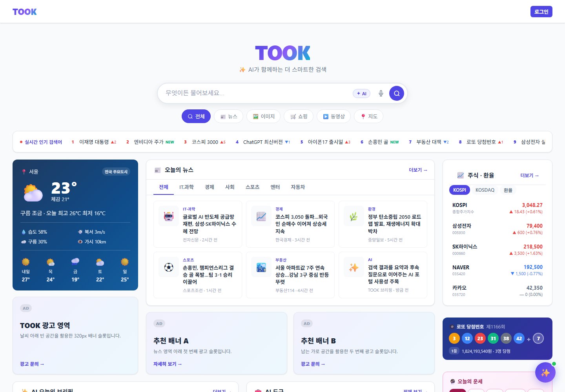
Task: Select the 지도 search category
Action: pos(368,116)
